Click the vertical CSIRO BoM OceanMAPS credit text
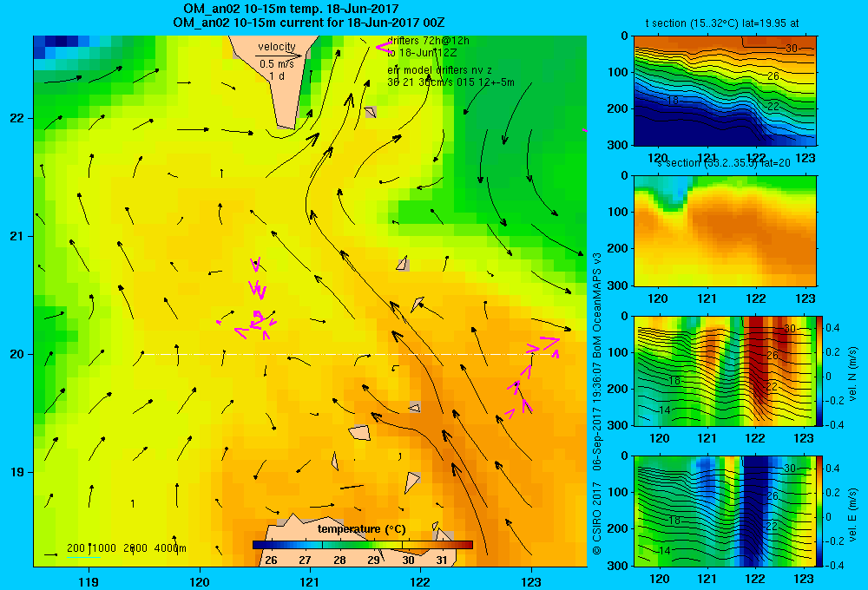Image resolution: width=868 pixels, height=590 pixels. 597,403
